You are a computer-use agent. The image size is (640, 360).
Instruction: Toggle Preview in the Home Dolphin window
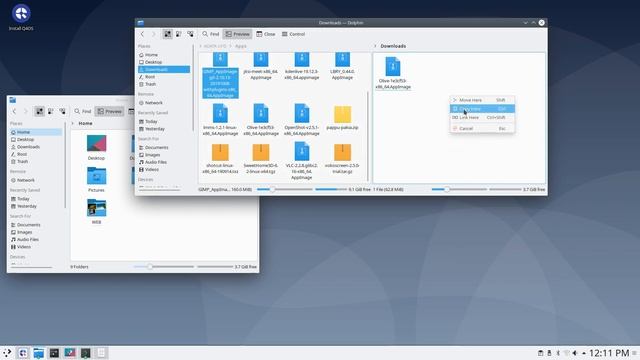coord(109,111)
